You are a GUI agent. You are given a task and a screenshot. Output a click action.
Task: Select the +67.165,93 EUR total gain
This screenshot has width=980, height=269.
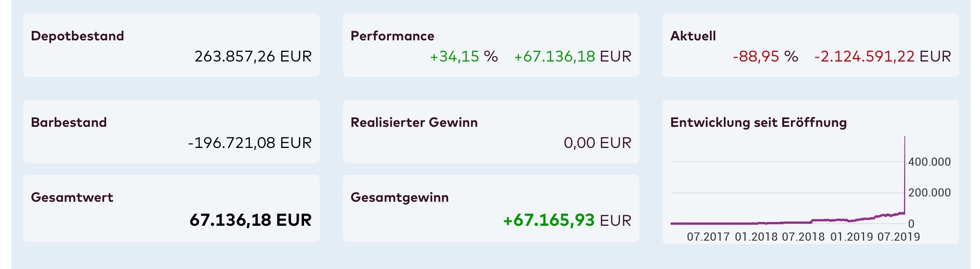pyautogui.click(x=567, y=220)
